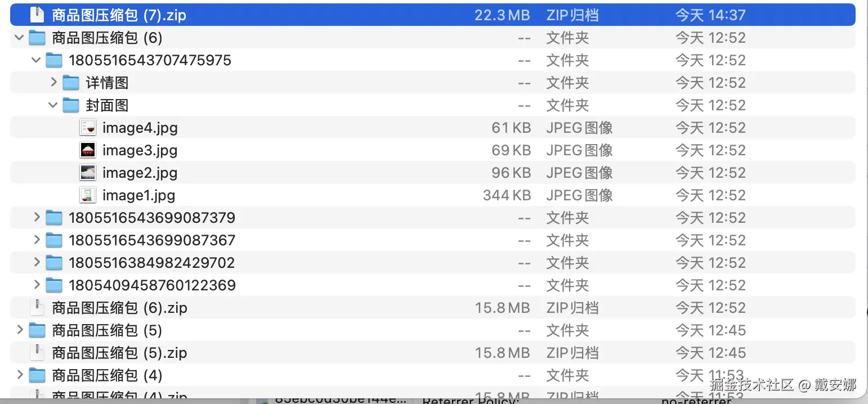The height and width of the screenshot is (404, 868).
Task: Collapse the 1805516543707475975 folder
Action: pos(37,60)
